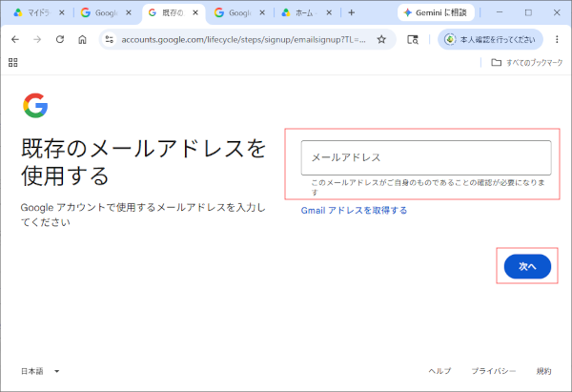Open the Google Lens search icon
Viewport: 572px width, 392px height.
[x=413, y=39]
